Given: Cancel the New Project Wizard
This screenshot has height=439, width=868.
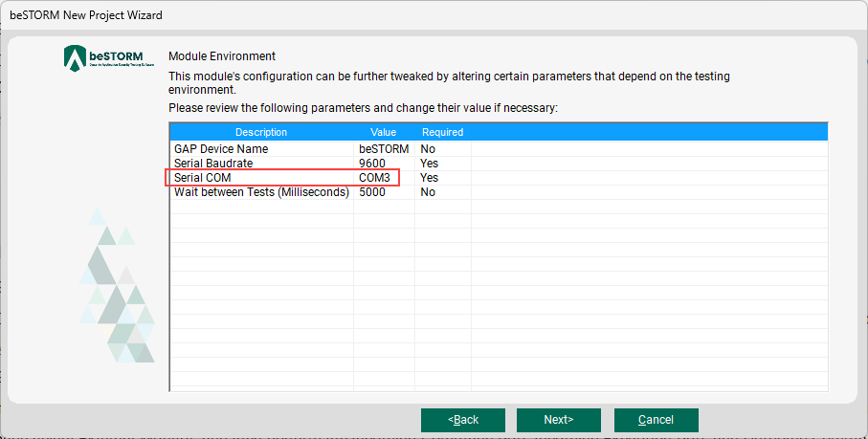Looking at the screenshot, I should coord(656,420).
